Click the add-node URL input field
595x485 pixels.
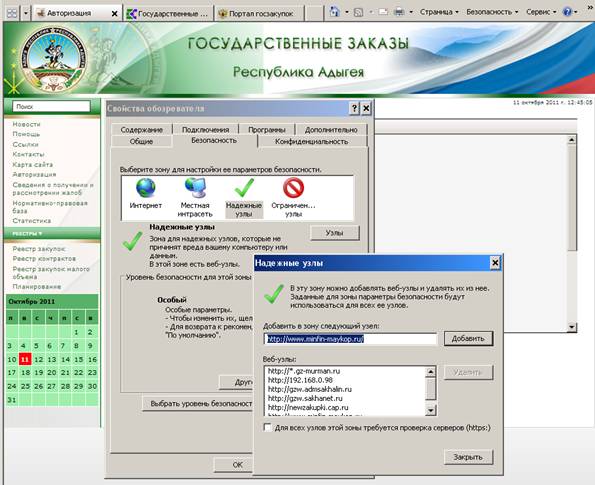point(350,339)
